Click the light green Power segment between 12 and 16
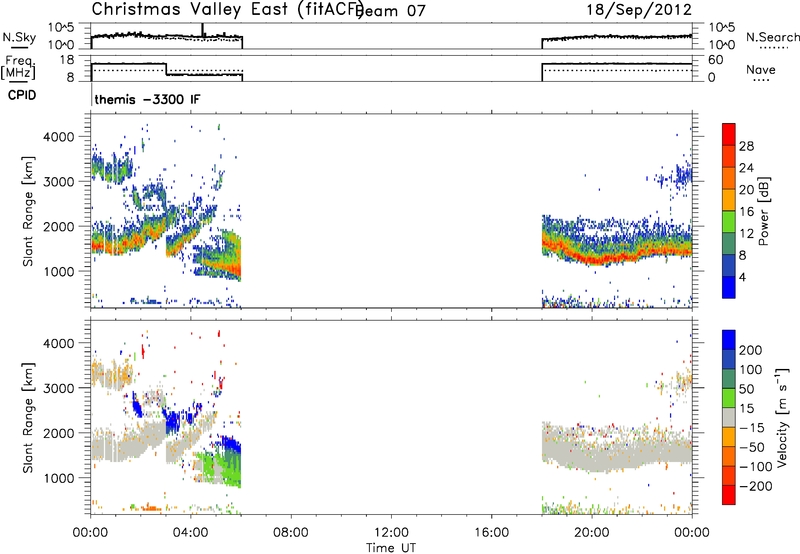Viewport: 800px width, 554px height. point(729,222)
